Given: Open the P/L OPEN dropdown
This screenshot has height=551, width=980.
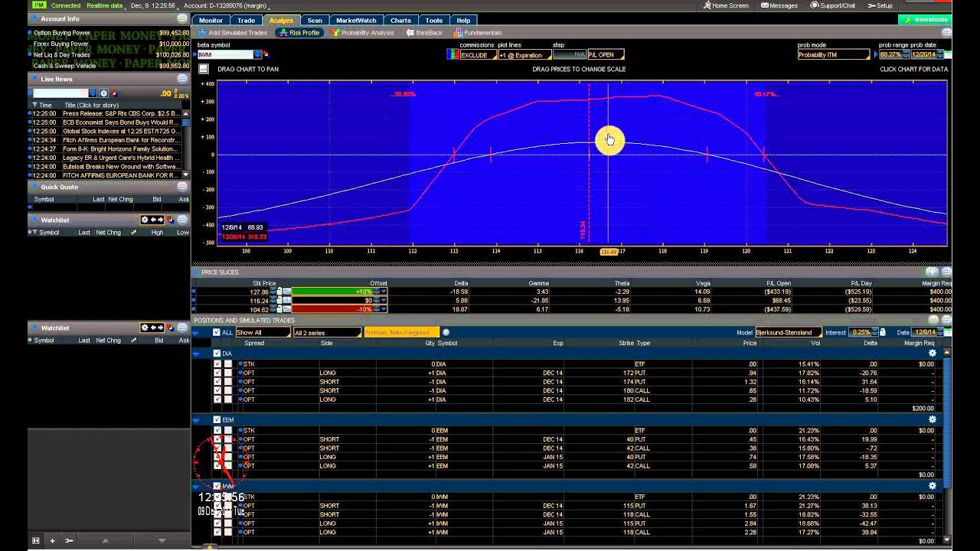Looking at the screenshot, I should pyautogui.click(x=606, y=54).
